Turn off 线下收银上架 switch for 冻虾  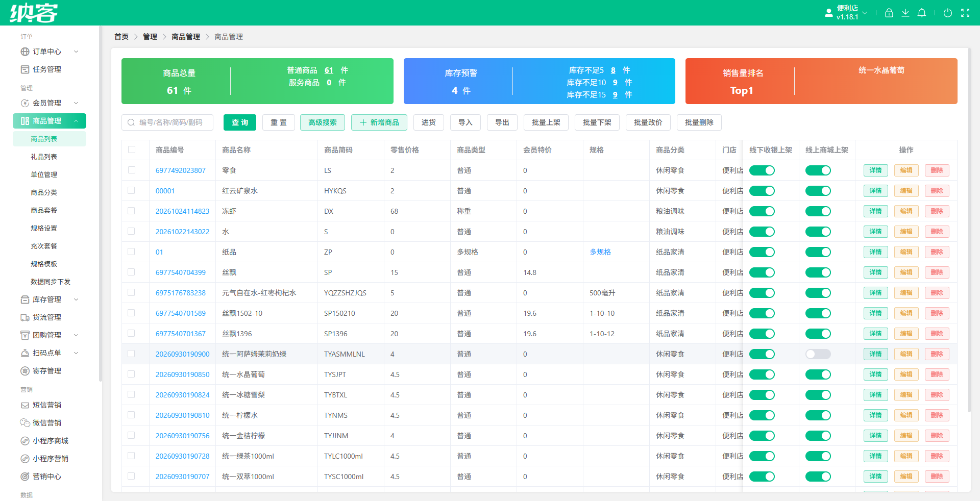coord(762,211)
